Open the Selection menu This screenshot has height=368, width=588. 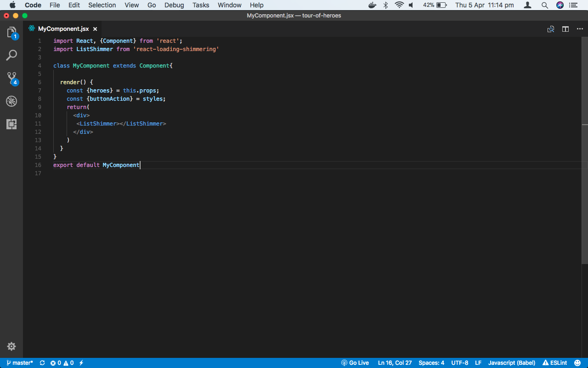pyautogui.click(x=102, y=5)
